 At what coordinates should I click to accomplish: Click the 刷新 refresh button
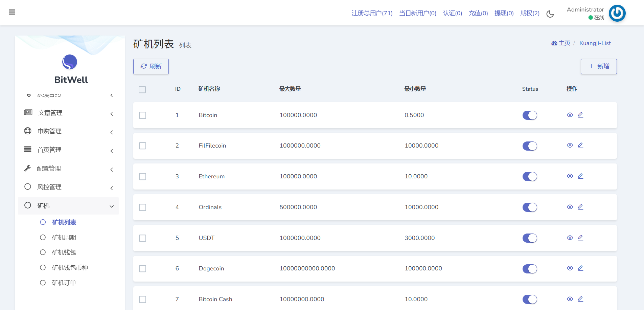tap(151, 66)
